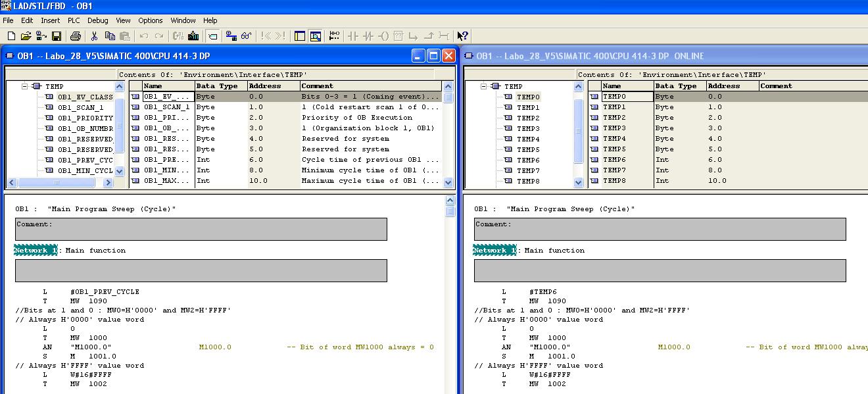
Task: Print the block using the printer icon
Action: (x=76, y=36)
